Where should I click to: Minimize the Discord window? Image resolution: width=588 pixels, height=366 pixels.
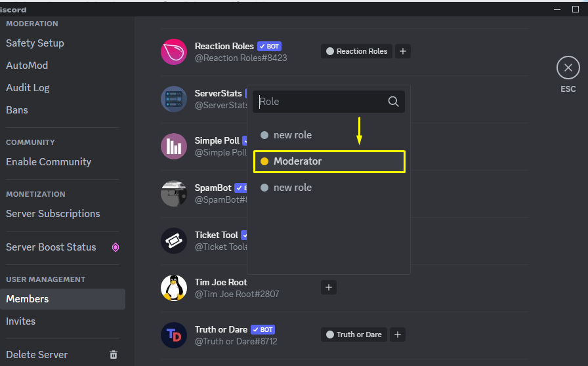[557, 9]
